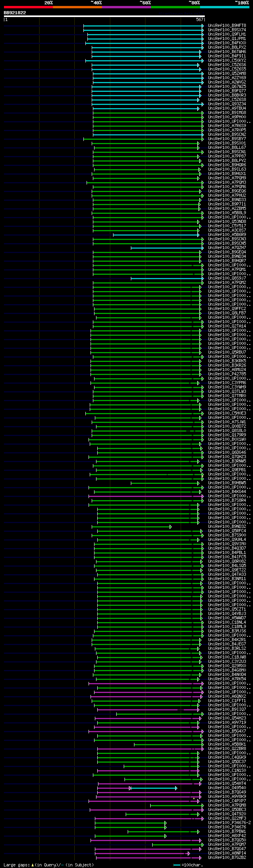
Task: Select the UniRef100_C5XKY2 entry
Action: coord(227,60)
